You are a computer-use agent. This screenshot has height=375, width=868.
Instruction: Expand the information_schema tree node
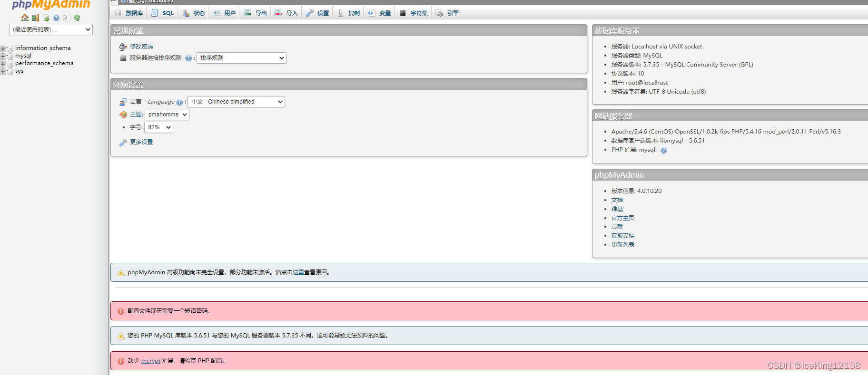coord(3,49)
